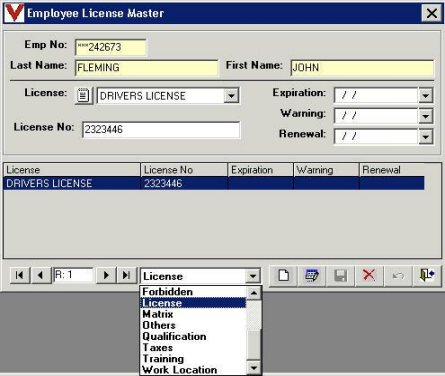Exit the form with door icon
Viewport: 445px width, 376px height.
point(427,275)
